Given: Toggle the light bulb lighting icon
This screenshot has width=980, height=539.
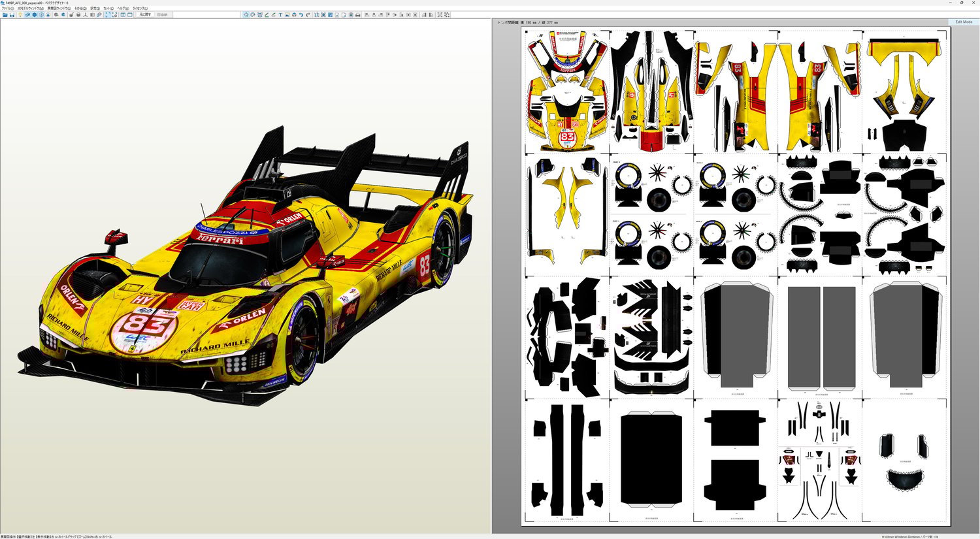Looking at the screenshot, I should 20,15.
